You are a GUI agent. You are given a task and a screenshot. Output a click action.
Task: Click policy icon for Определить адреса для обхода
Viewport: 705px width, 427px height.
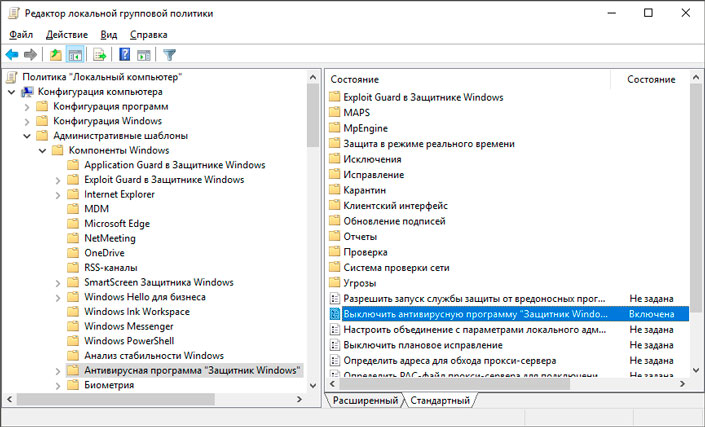tap(335, 360)
